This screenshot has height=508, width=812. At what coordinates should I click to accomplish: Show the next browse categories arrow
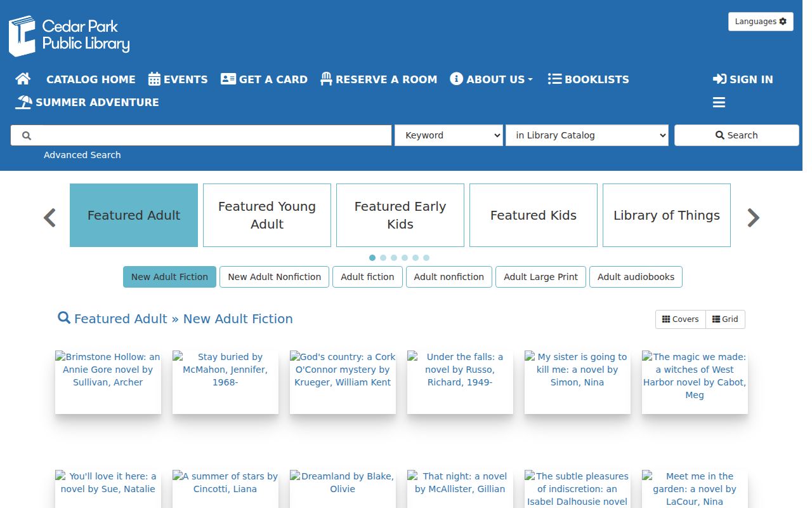point(753,218)
